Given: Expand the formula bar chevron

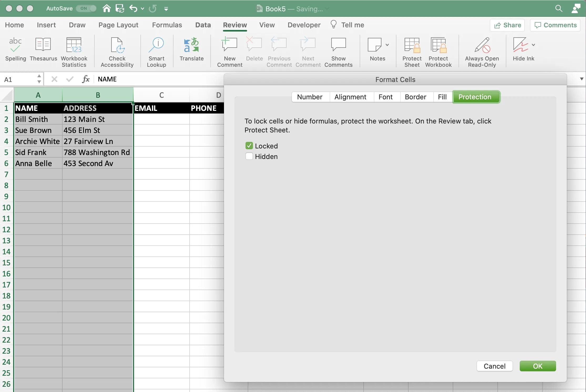Looking at the screenshot, I should [x=582, y=79].
